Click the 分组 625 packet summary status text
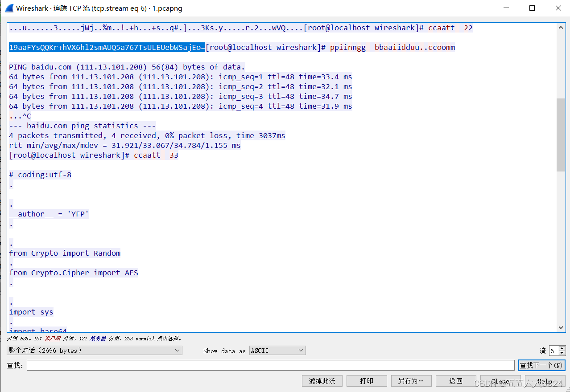The height and width of the screenshot is (392, 570). click(x=94, y=339)
